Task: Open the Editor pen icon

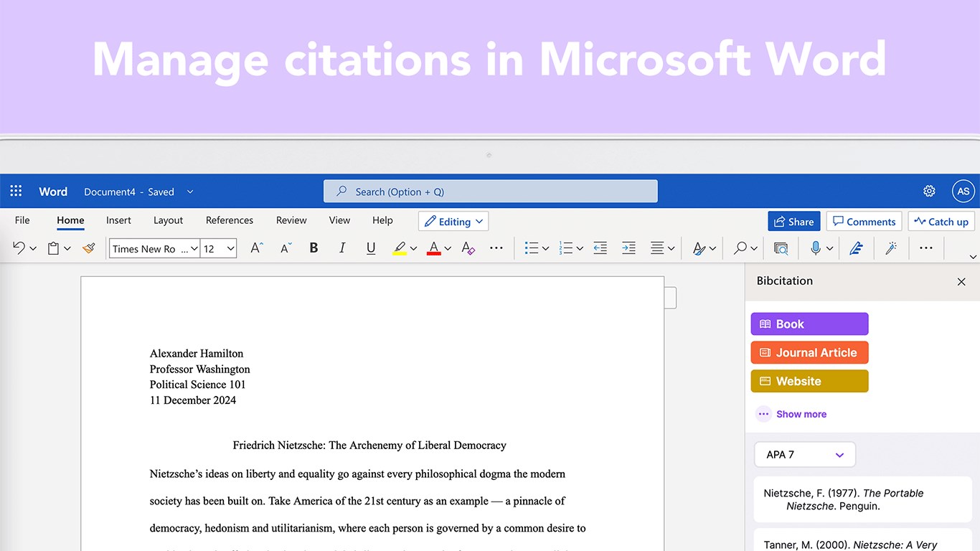Action: click(856, 248)
